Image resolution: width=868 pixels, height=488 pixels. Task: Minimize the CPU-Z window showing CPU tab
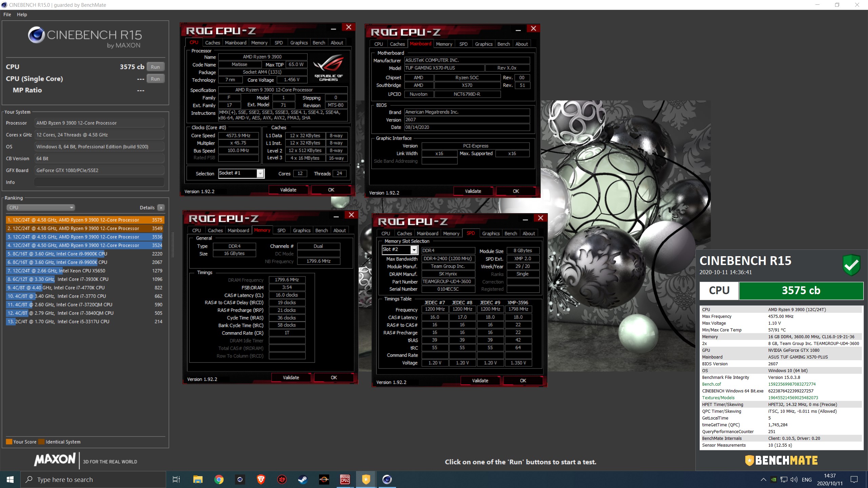click(x=333, y=28)
